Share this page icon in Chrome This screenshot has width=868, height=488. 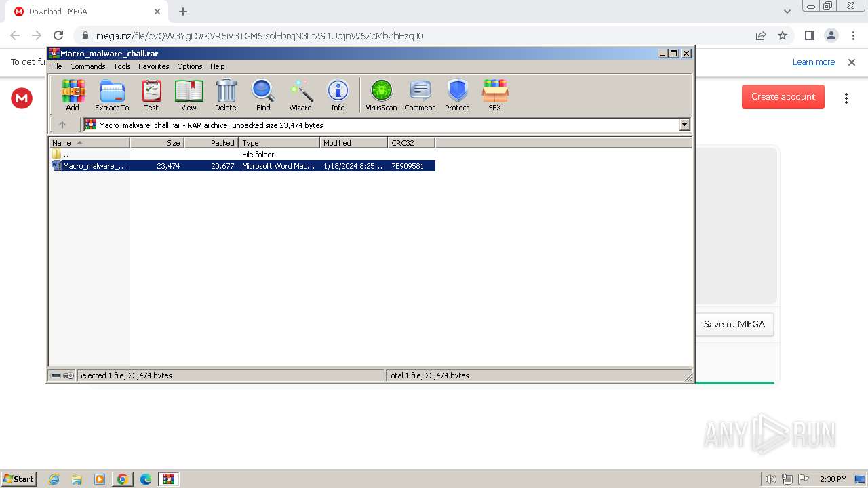[x=761, y=36]
